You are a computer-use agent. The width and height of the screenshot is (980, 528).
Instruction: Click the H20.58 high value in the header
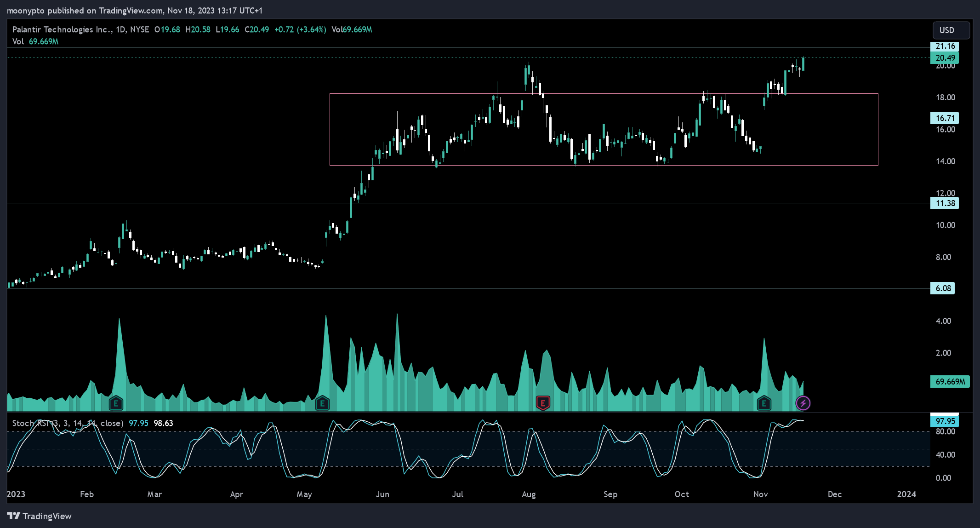coord(198,29)
